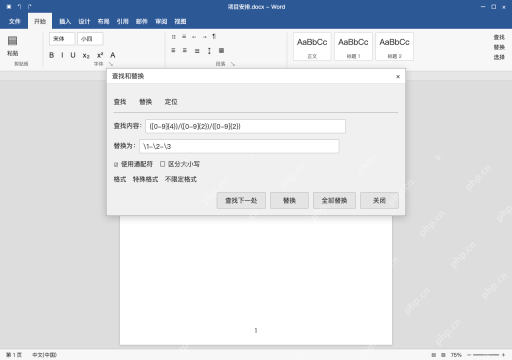Open the line spacing icon
512x360 pixels.
tap(209, 51)
